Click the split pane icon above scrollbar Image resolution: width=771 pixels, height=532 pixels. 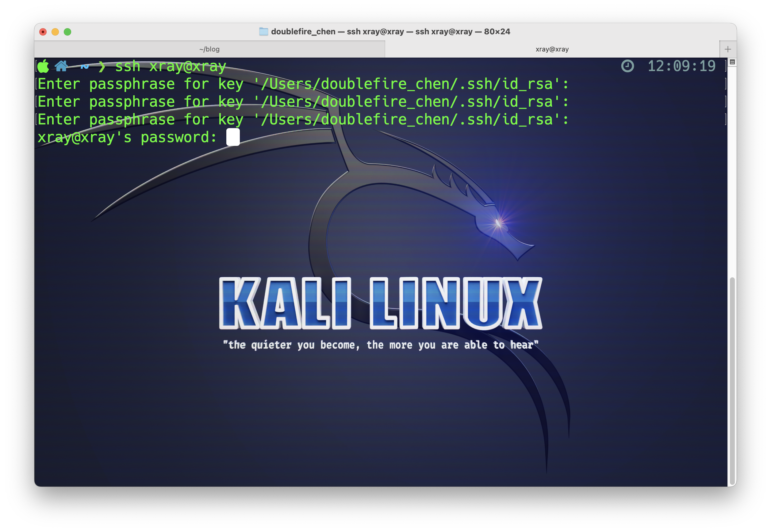[x=732, y=62]
